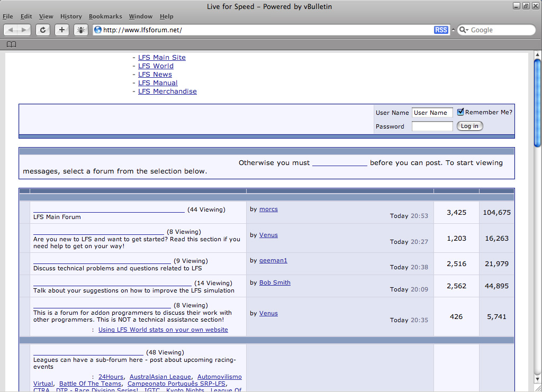Open the 24Hours league sub-forum link
The image size is (542, 392).
click(x=111, y=377)
